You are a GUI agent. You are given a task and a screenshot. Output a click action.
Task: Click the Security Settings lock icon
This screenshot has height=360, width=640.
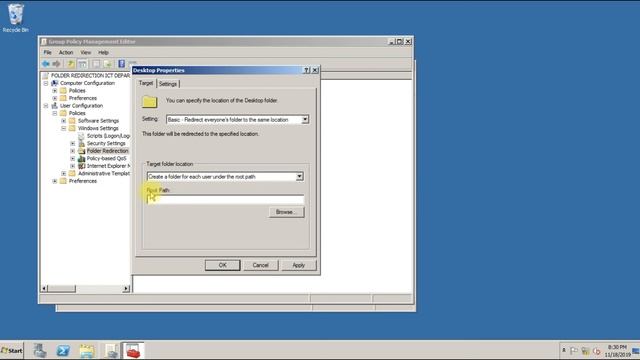82,143
